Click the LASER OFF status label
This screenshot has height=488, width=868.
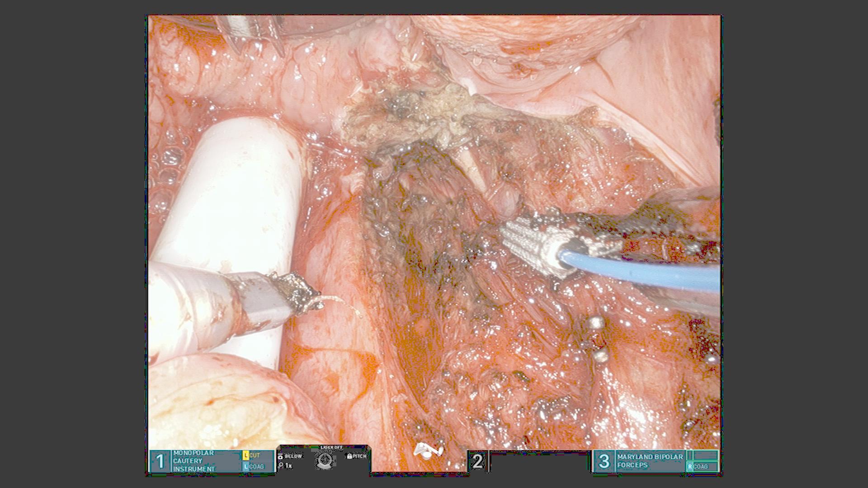tap(331, 447)
